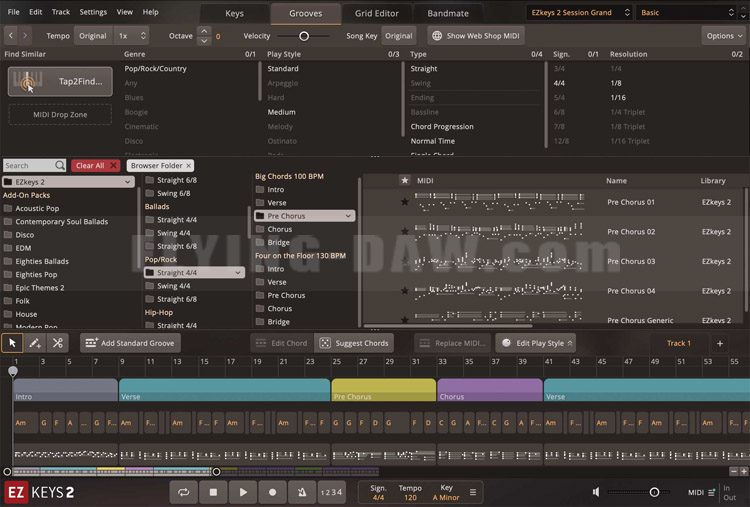Image resolution: width=750 pixels, height=507 pixels.
Task: Add a new track with plus
Action: (x=720, y=343)
